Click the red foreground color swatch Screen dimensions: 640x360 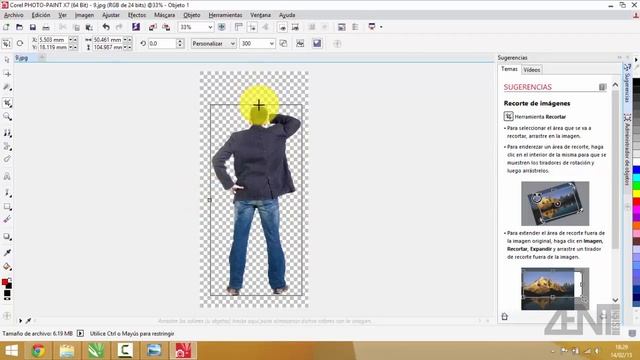5,282
